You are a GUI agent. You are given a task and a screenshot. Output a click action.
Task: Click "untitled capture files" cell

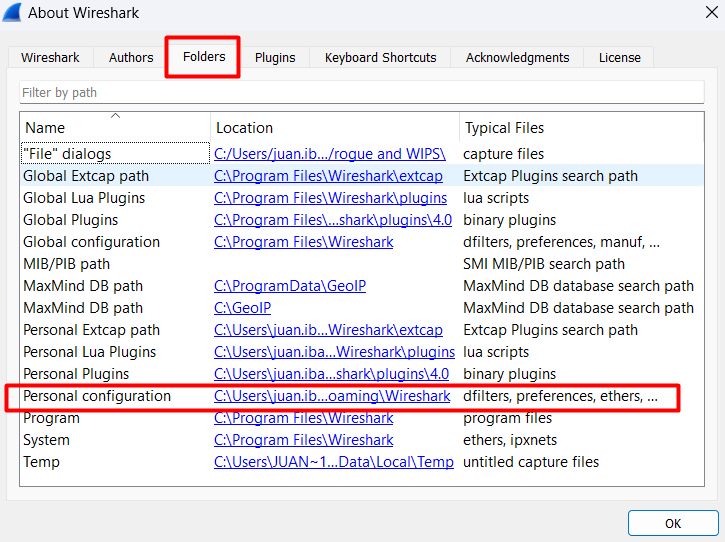[x=531, y=462]
